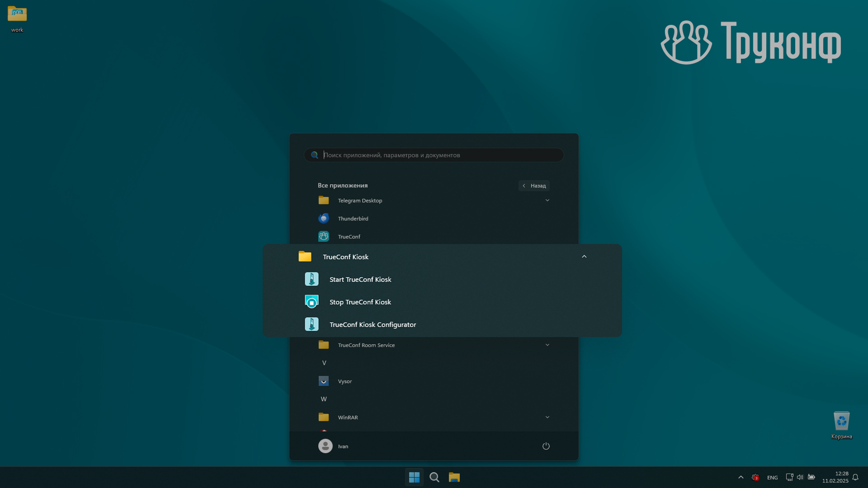The height and width of the screenshot is (488, 868).
Task: Click the TrueConf Kiosk Configurator app icon
Action: click(311, 324)
